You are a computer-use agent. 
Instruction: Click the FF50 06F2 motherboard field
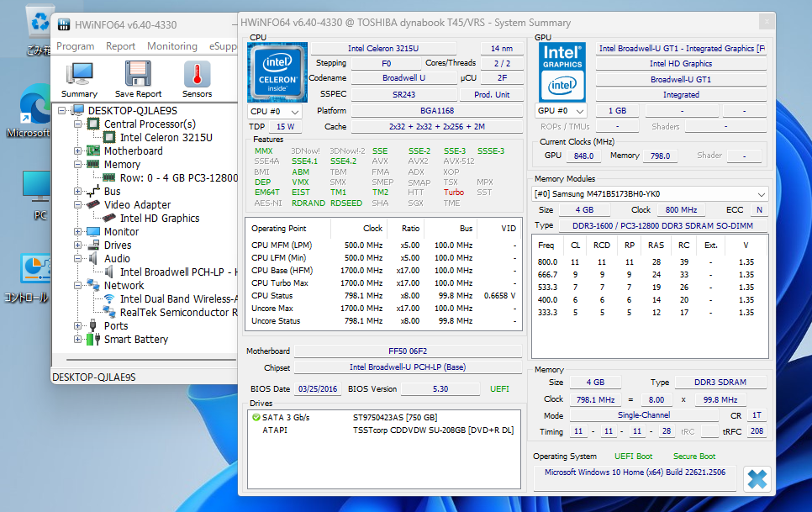click(x=408, y=351)
